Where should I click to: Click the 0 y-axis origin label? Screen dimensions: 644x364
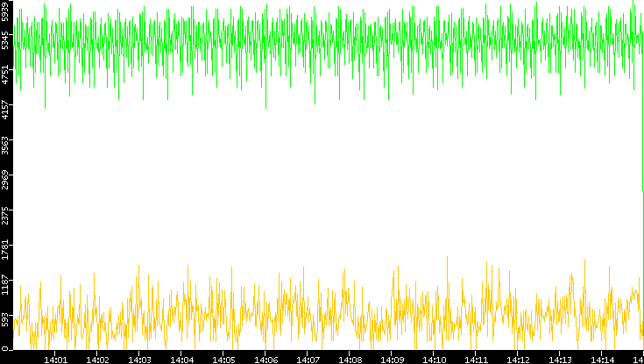coord(5,349)
